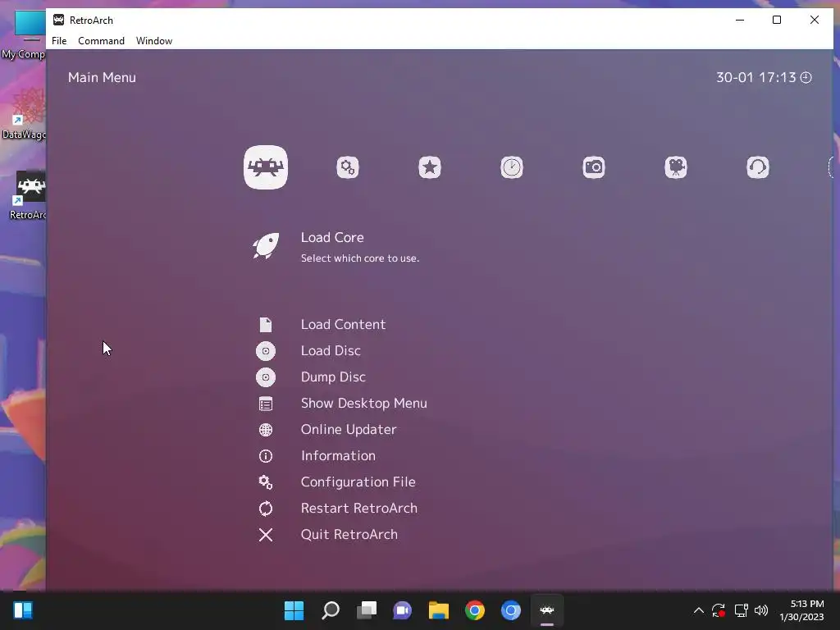Open the Settings gears tab icon
This screenshot has width=840, height=630.
coord(348,167)
